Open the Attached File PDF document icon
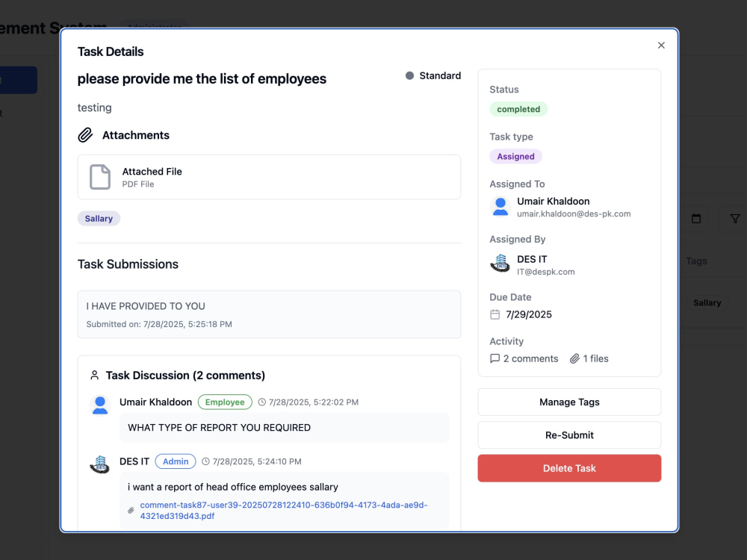The image size is (747, 560). click(100, 177)
